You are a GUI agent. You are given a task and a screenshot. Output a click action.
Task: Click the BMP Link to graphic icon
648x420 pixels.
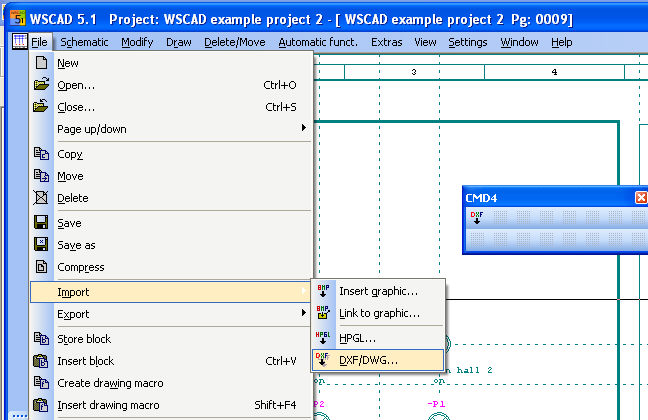[x=323, y=313]
